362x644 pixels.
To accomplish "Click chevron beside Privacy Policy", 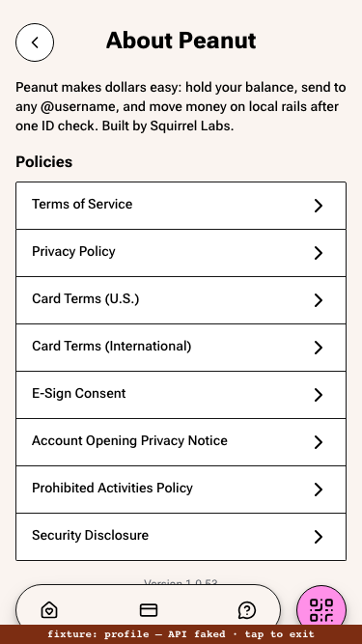I will (319, 253).
